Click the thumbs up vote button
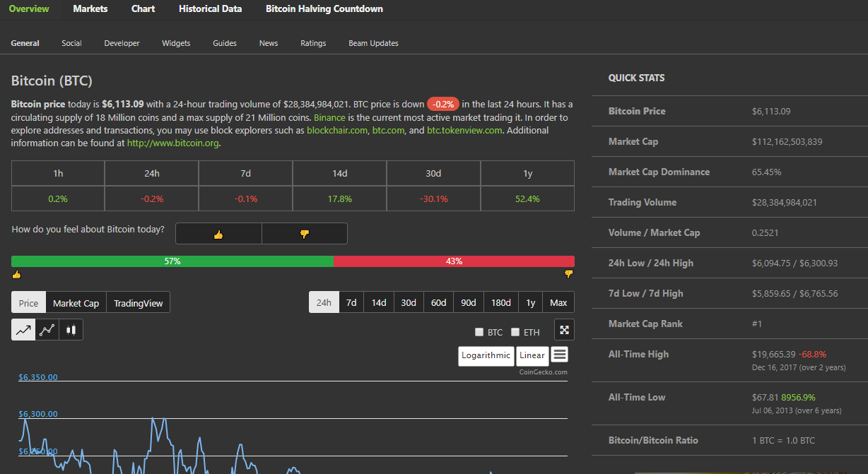868x474 pixels. [218, 234]
